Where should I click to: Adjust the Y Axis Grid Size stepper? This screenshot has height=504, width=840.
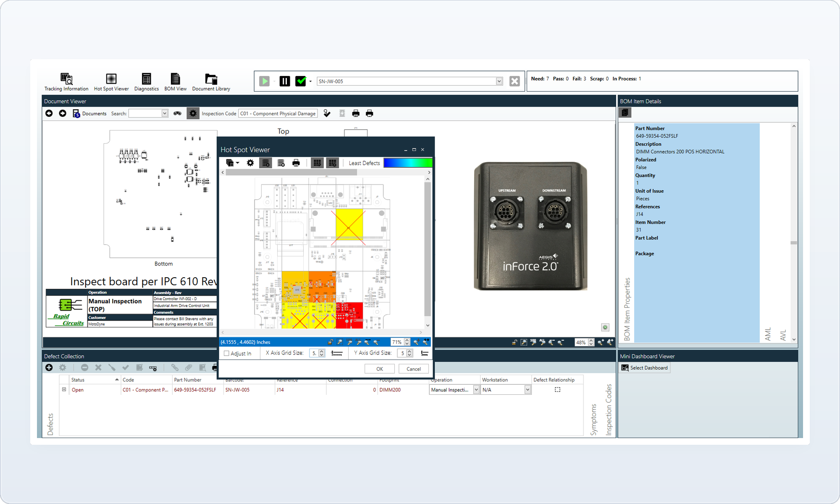point(409,353)
